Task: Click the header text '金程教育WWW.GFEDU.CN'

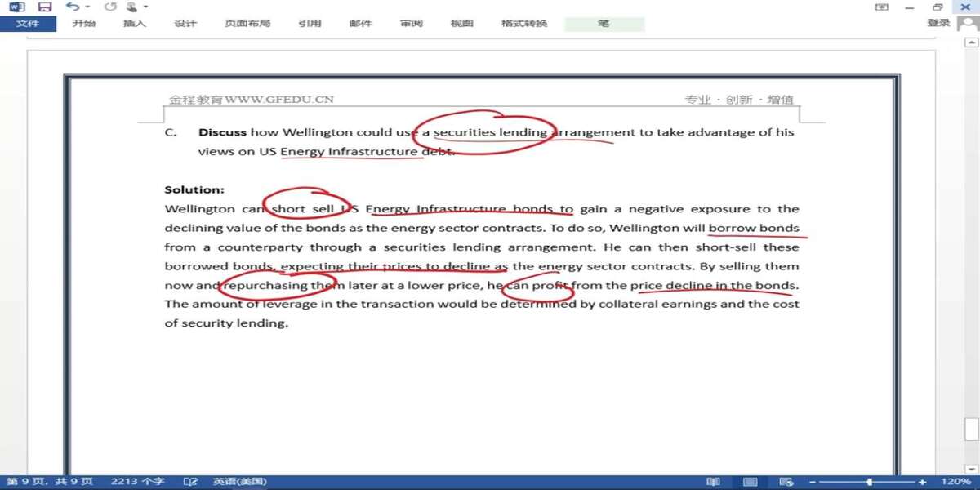Action: (252, 100)
